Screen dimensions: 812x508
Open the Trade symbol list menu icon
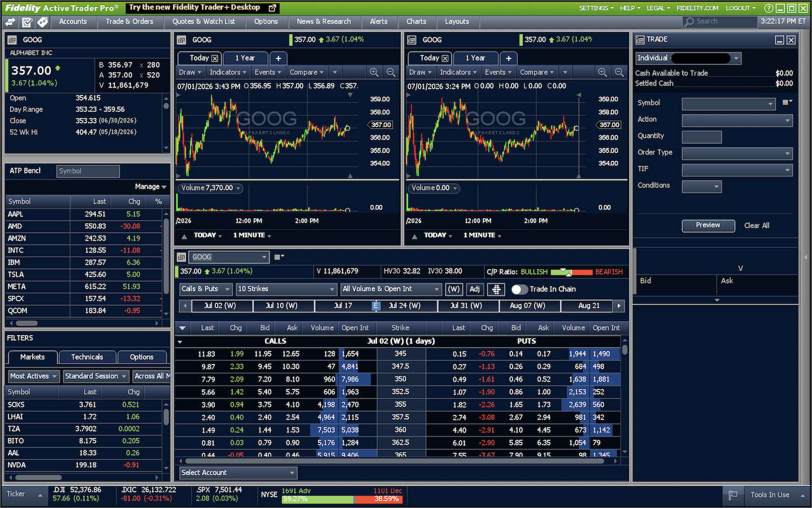pyautogui.click(x=787, y=102)
